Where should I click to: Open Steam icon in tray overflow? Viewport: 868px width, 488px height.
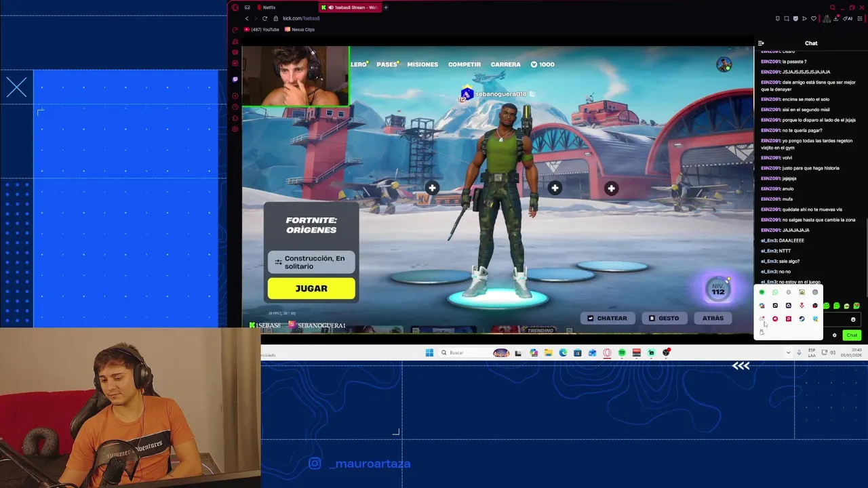point(802,319)
